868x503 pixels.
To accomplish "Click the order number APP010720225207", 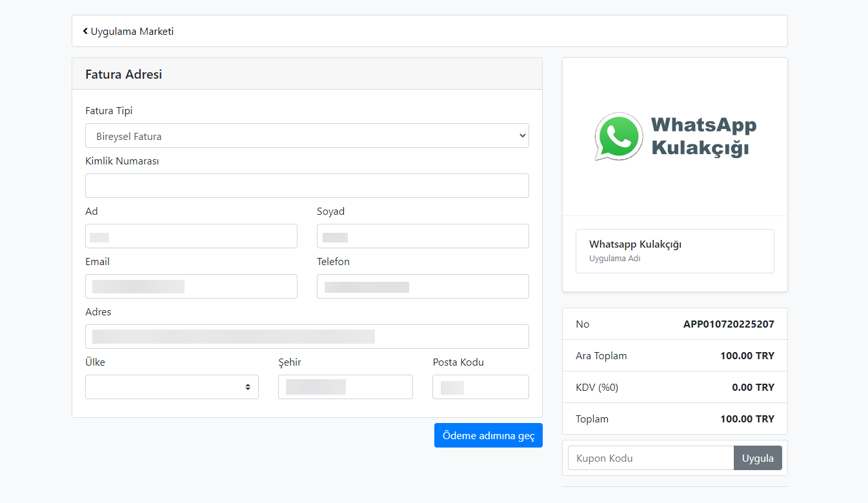I will (x=729, y=324).
